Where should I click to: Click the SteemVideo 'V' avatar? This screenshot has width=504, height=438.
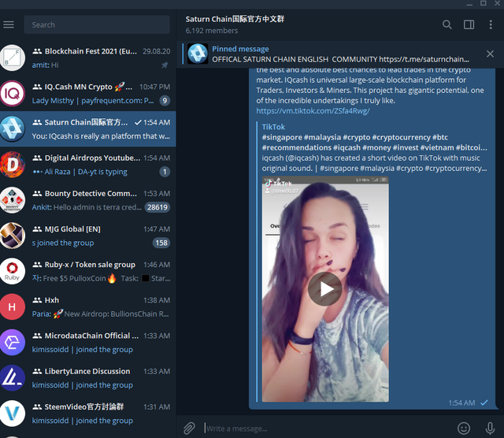[13, 414]
